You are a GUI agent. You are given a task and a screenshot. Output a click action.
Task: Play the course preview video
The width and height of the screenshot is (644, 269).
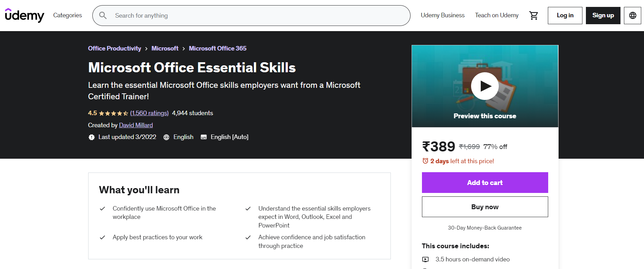click(x=485, y=86)
